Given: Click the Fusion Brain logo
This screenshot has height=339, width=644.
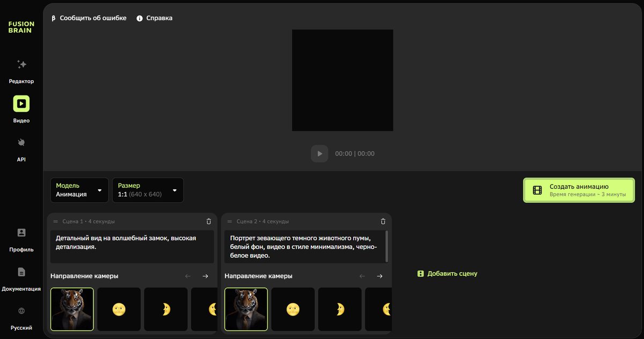Looking at the screenshot, I should pyautogui.click(x=21, y=27).
